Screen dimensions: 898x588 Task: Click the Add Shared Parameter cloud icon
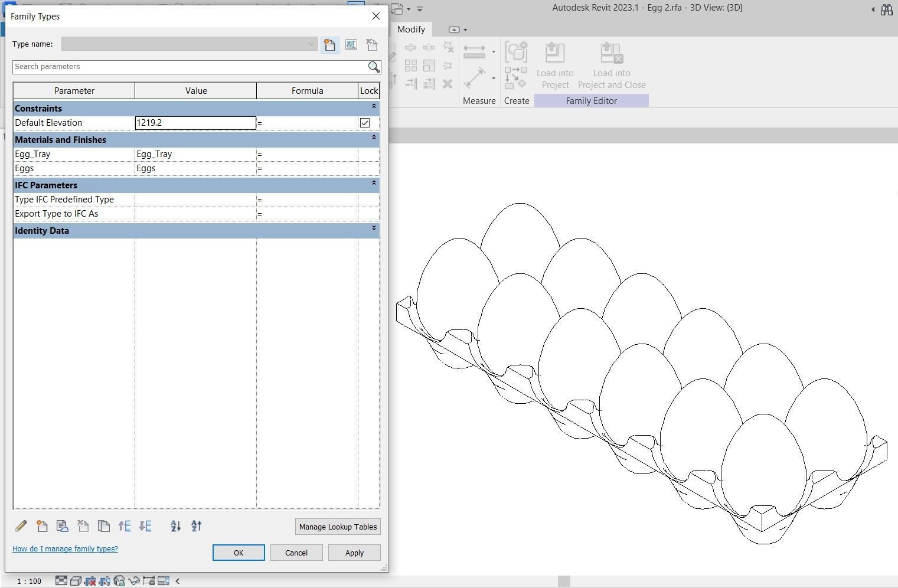point(62,526)
